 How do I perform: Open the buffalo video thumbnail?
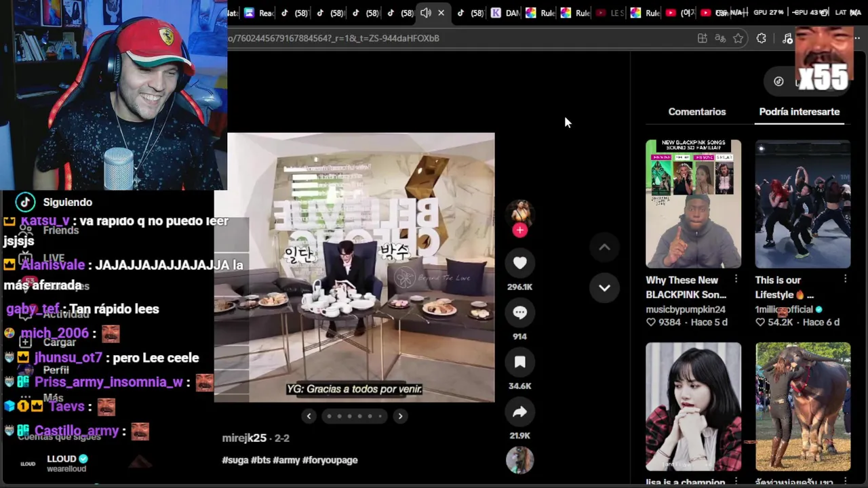pos(803,407)
